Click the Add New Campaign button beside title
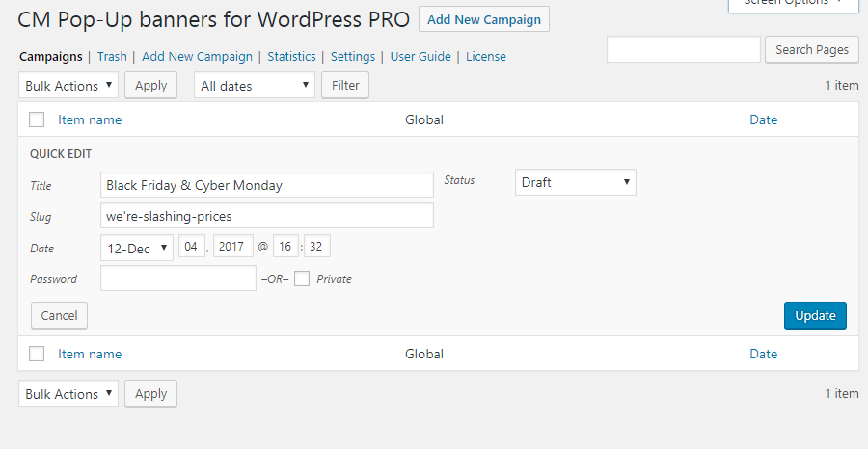The image size is (868, 449). coord(484,19)
